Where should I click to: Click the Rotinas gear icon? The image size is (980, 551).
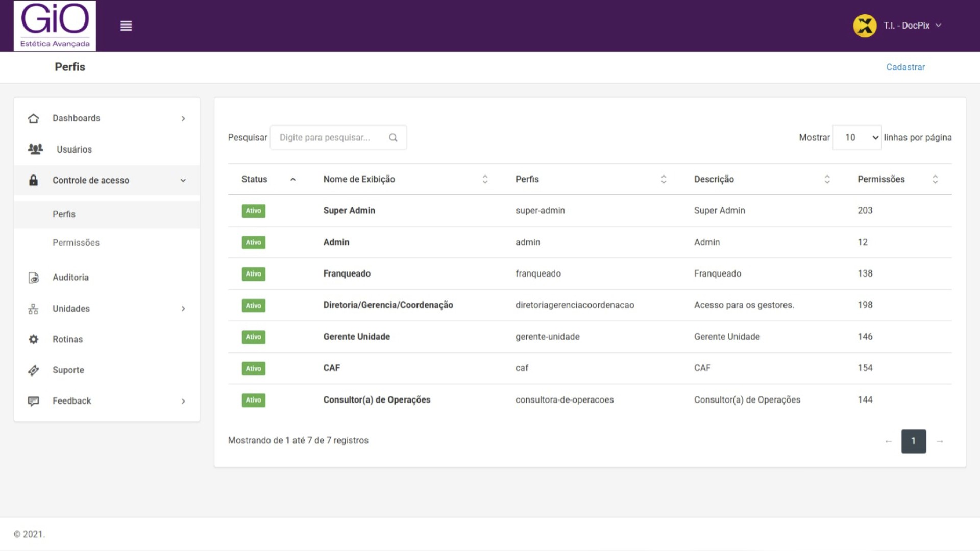coord(34,339)
